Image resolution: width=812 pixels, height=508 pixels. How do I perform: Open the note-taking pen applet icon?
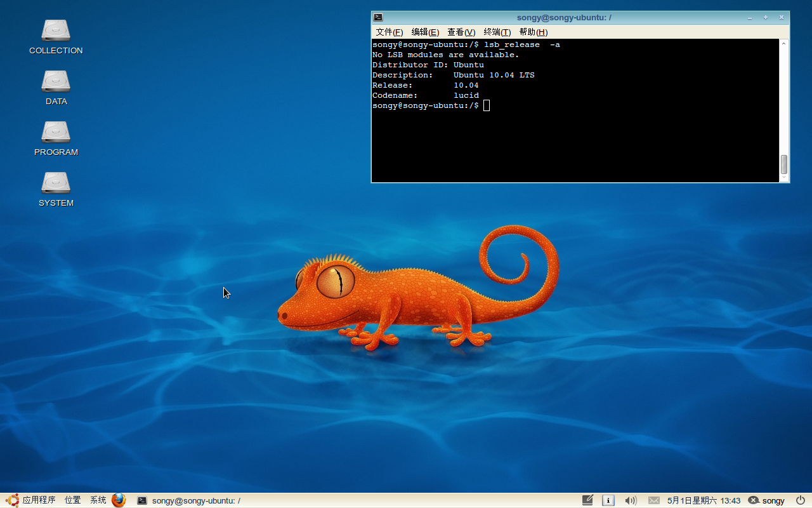coord(587,500)
